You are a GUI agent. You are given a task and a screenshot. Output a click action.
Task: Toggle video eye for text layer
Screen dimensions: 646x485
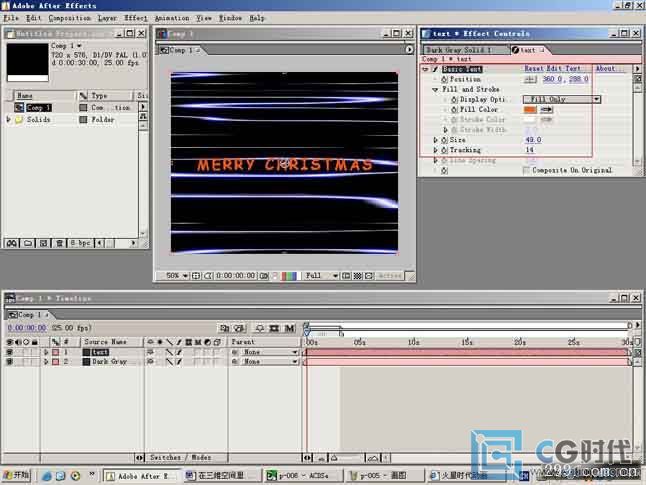(9, 352)
